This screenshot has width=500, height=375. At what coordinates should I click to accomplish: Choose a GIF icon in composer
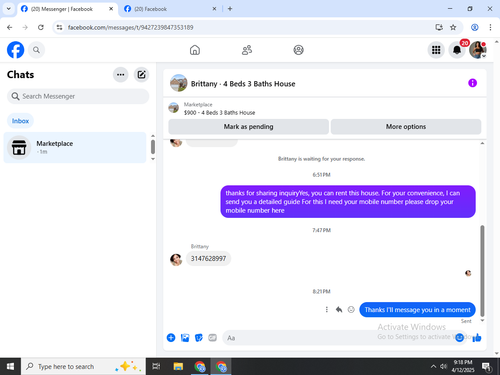[212, 338]
